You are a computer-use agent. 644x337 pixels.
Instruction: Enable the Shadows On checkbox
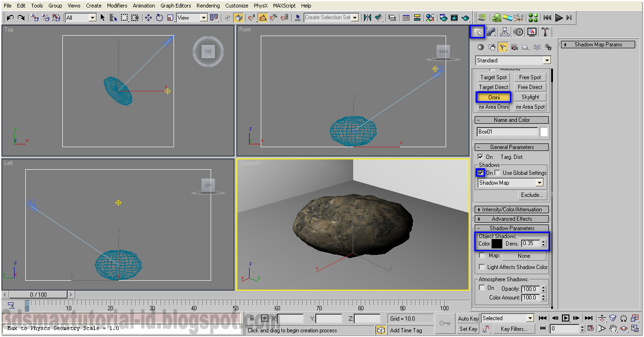481,172
